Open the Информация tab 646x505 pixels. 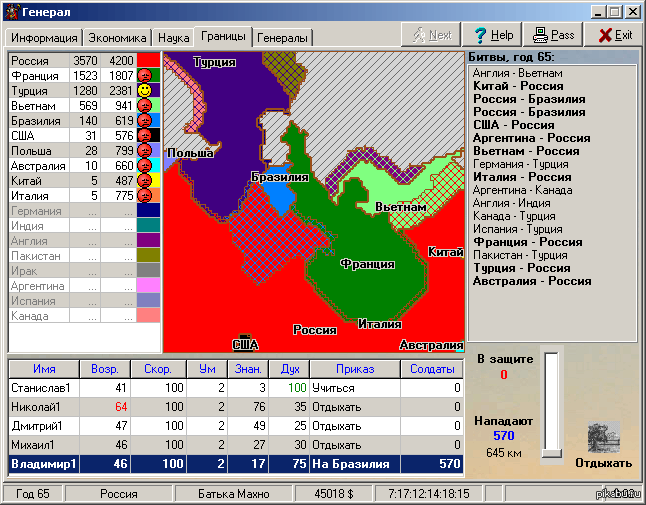[43, 38]
